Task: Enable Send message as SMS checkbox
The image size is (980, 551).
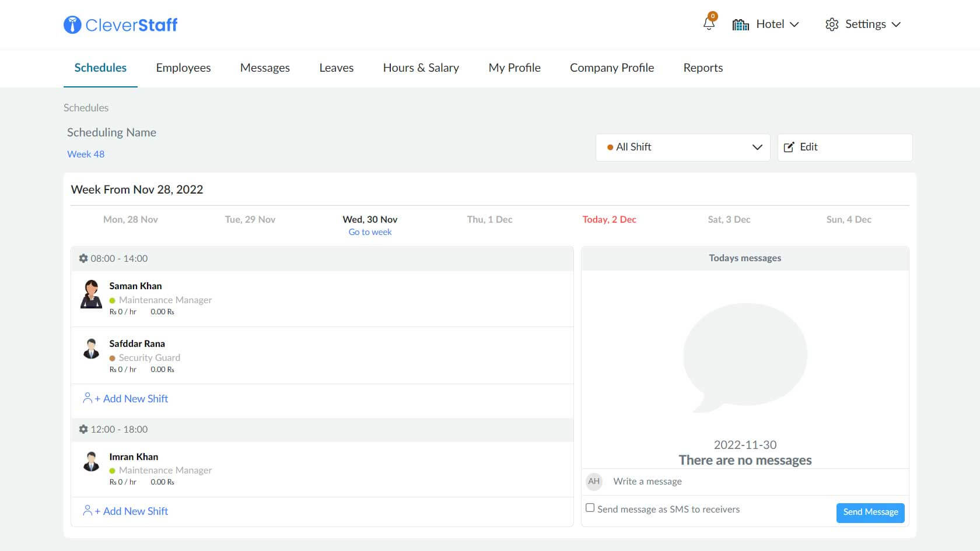Action: tap(590, 508)
